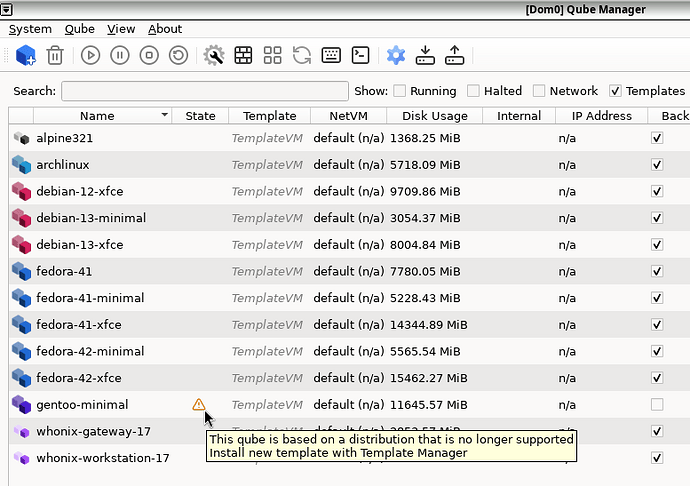Open the app shortcuts grid icon
Screen dimensions: 690x486
(272, 55)
